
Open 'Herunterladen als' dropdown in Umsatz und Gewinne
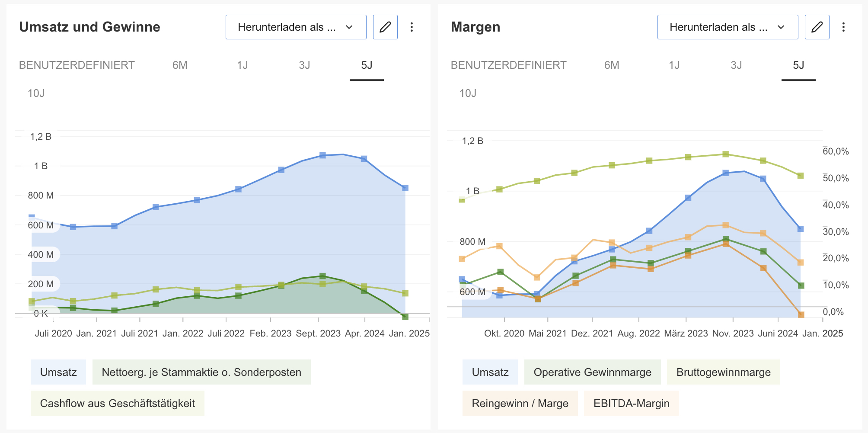[296, 27]
